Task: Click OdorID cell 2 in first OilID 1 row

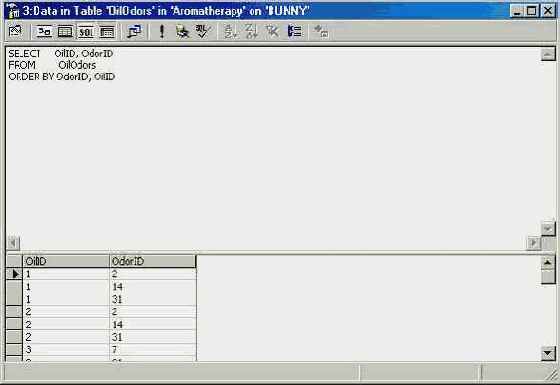Action: pyautogui.click(x=152, y=274)
